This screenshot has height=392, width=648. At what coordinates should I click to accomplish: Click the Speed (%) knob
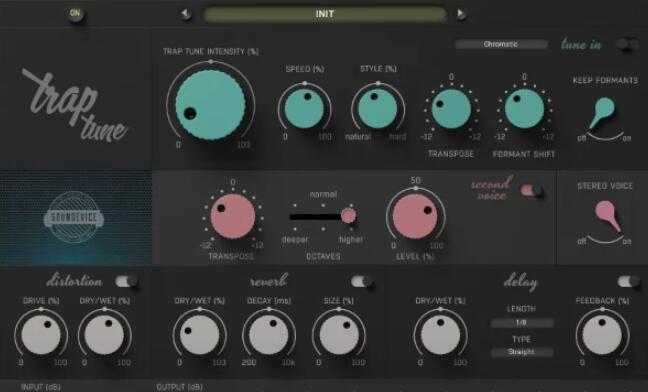(x=305, y=109)
